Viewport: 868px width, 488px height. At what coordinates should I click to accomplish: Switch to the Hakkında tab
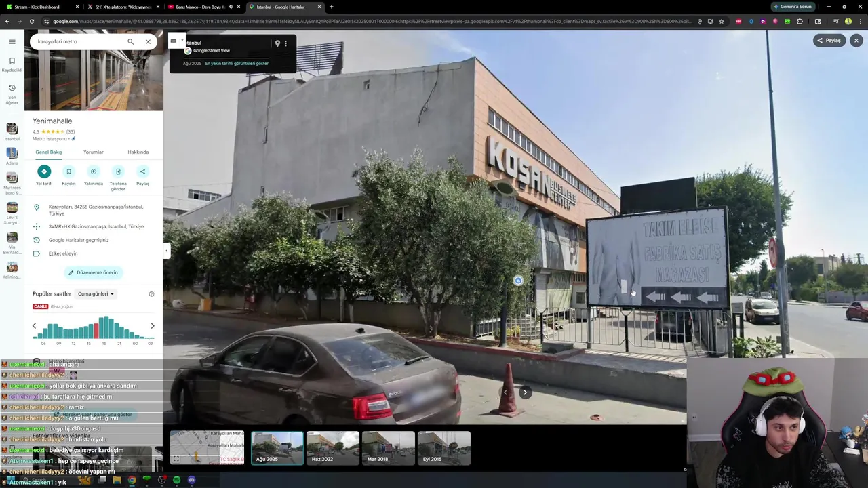[138, 152]
